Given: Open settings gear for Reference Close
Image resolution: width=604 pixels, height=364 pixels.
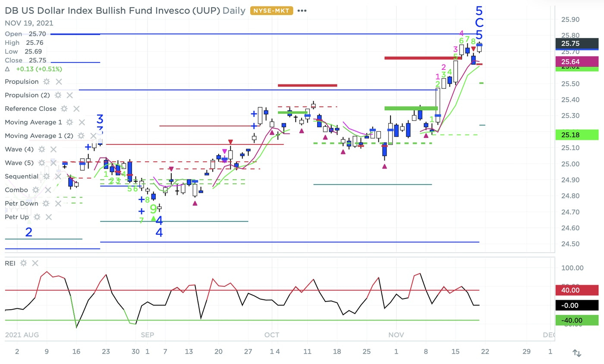Looking at the screenshot, I should (x=64, y=109).
